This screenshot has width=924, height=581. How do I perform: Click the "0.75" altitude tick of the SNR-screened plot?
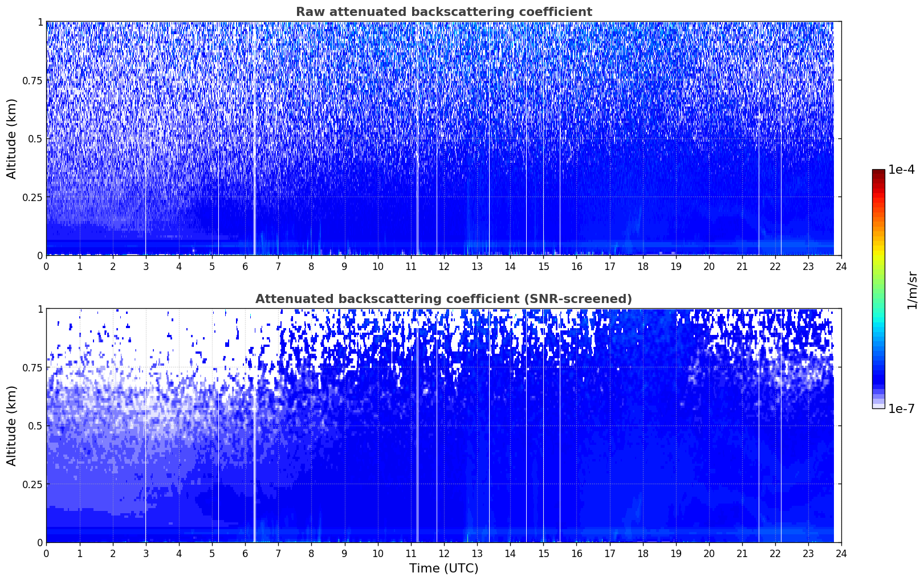33,367
